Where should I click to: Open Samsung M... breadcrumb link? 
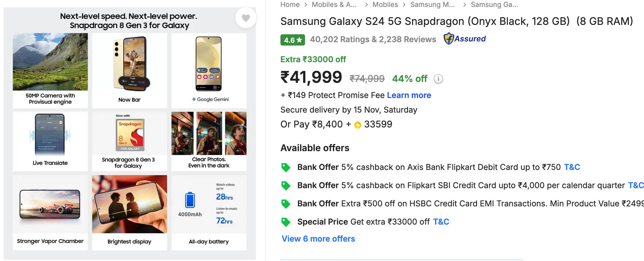click(432, 5)
